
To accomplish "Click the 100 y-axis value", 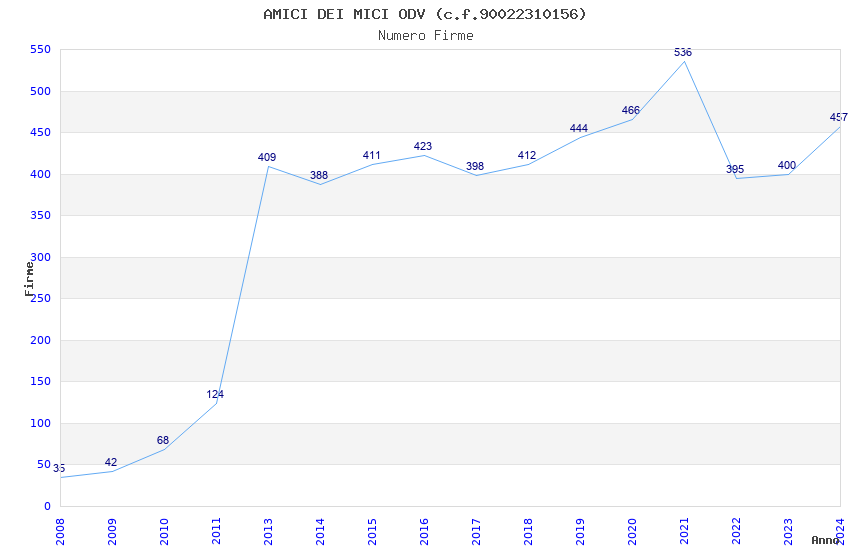I will (x=41, y=423).
